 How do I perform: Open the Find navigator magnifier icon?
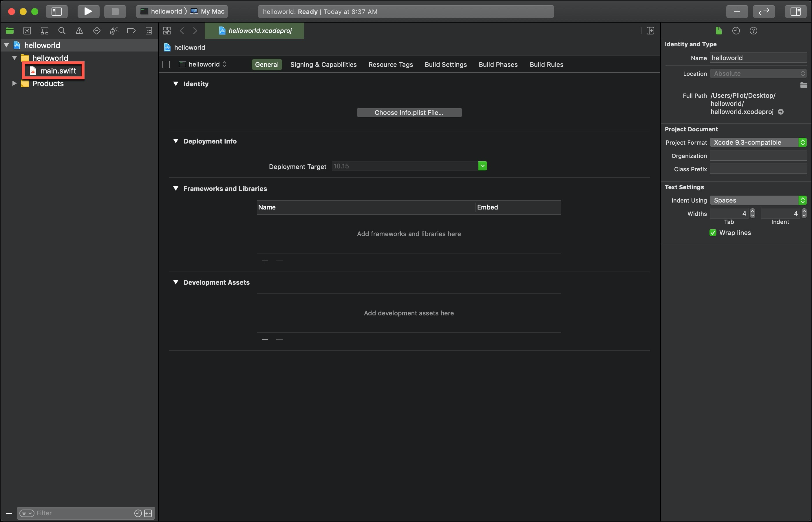coord(62,31)
